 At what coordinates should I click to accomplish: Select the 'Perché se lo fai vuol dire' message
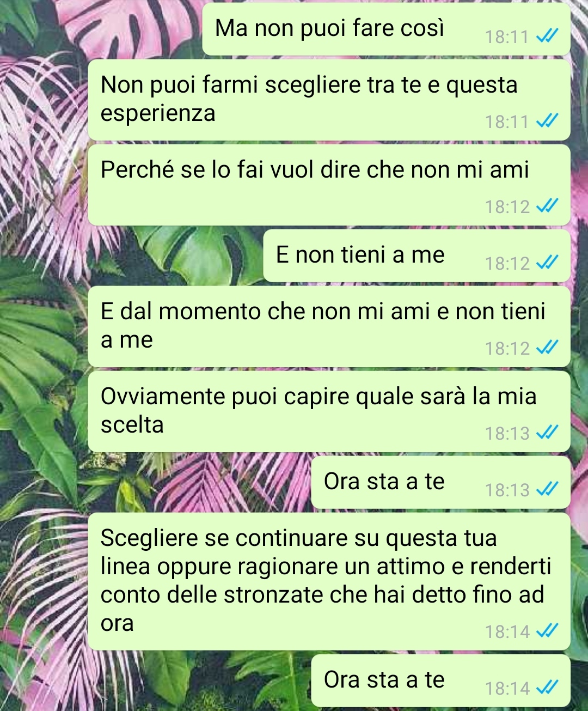(329, 185)
